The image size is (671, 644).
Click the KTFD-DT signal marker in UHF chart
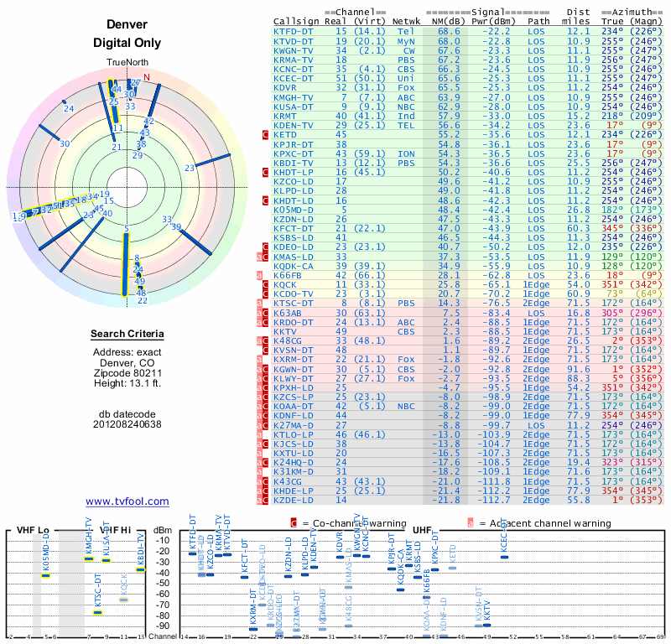[x=193, y=553]
